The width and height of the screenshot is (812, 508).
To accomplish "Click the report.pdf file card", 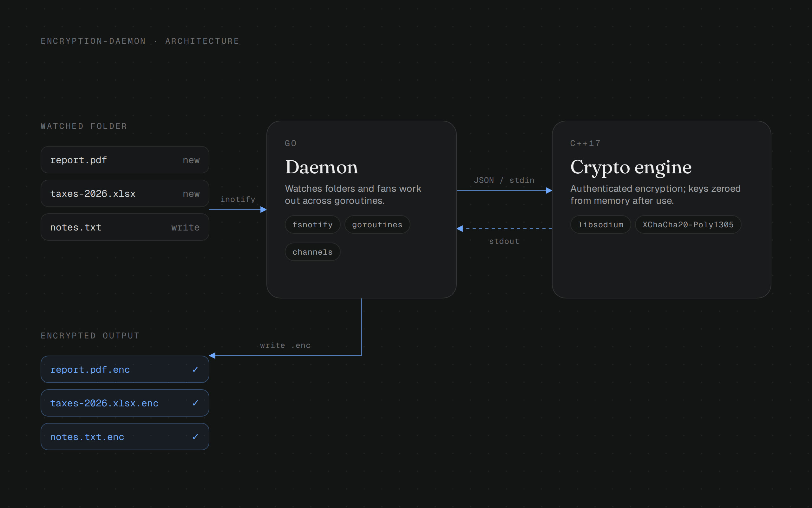I will (125, 160).
